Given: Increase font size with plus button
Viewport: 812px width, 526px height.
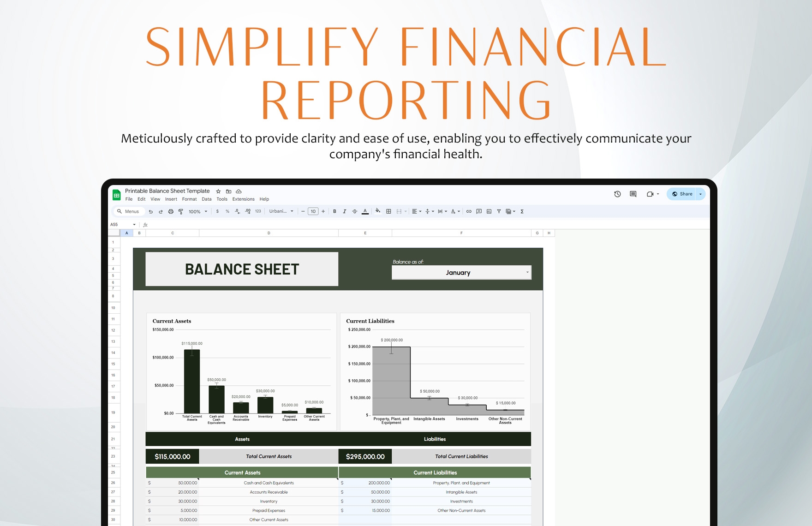Looking at the screenshot, I should coord(323,211).
